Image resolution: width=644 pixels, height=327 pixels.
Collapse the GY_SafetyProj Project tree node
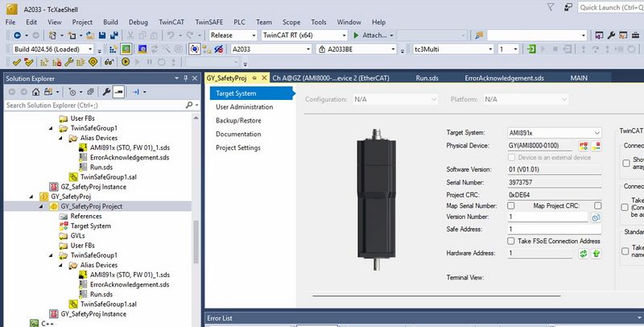pos(43,206)
